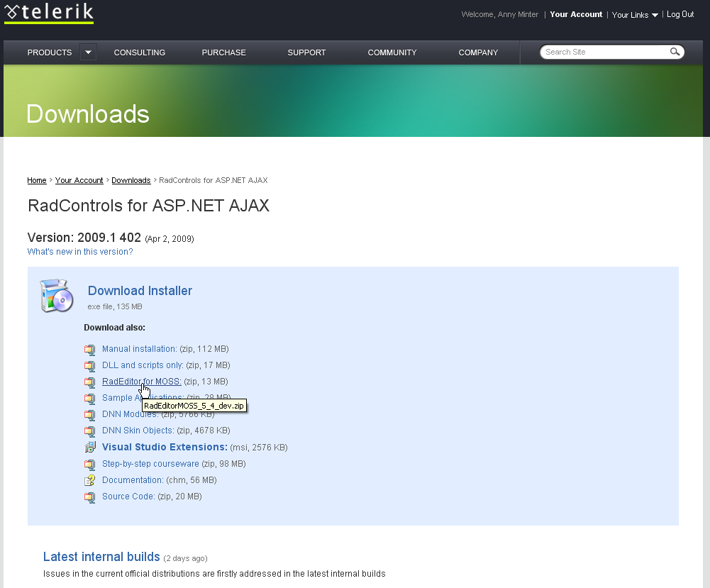Open Your Account in the header

pos(576,14)
